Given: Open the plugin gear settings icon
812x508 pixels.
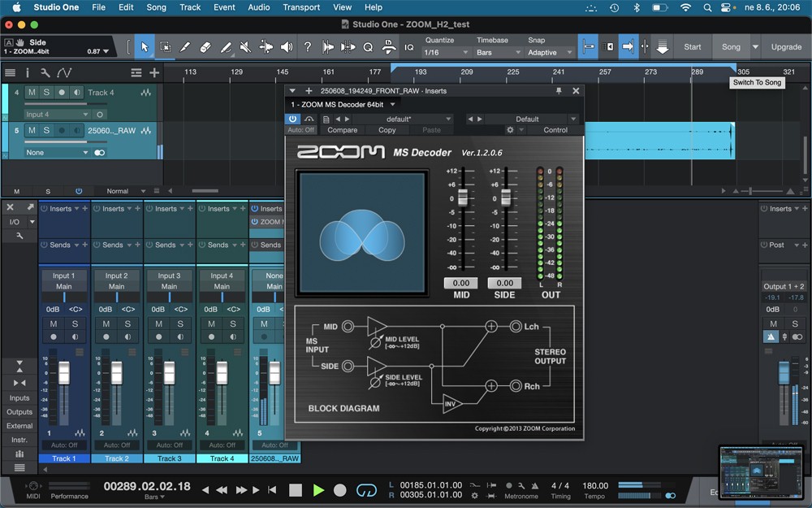Looking at the screenshot, I should (x=510, y=130).
